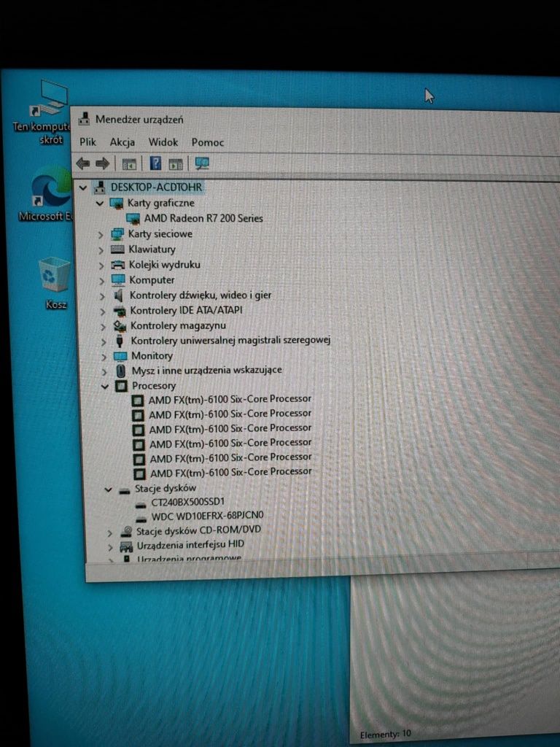
Task: Open the Pomoc menu
Action: tap(208, 142)
